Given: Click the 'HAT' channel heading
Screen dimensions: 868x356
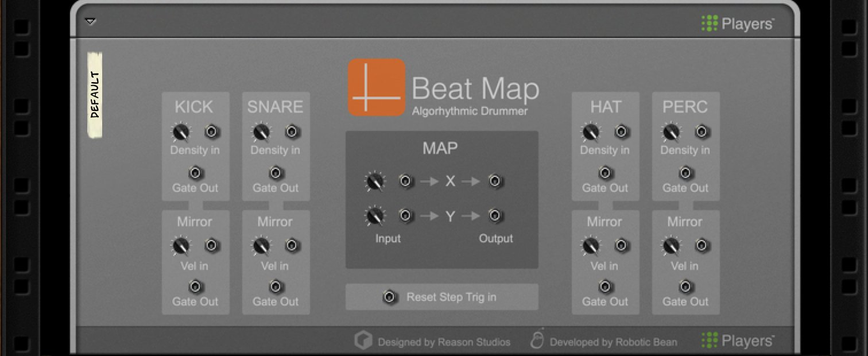Looking at the screenshot, I should [x=606, y=107].
